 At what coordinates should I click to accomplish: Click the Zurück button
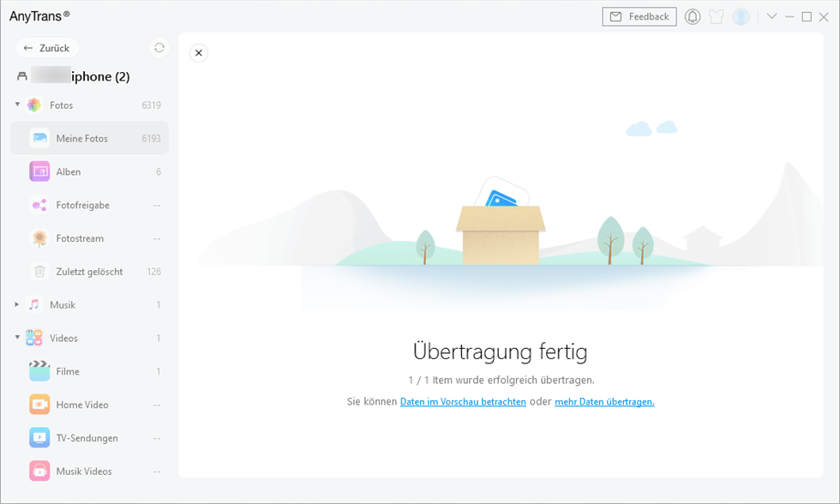(46, 48)
